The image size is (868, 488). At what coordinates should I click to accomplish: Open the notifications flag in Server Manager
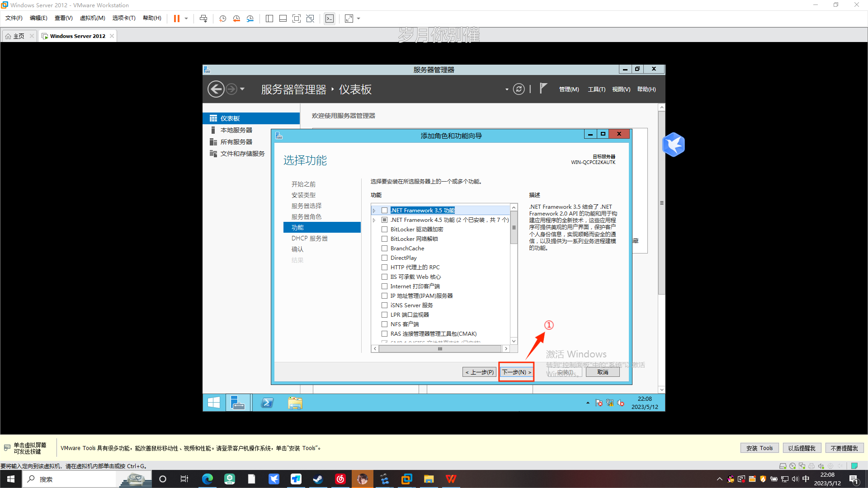tap(543, 89)
